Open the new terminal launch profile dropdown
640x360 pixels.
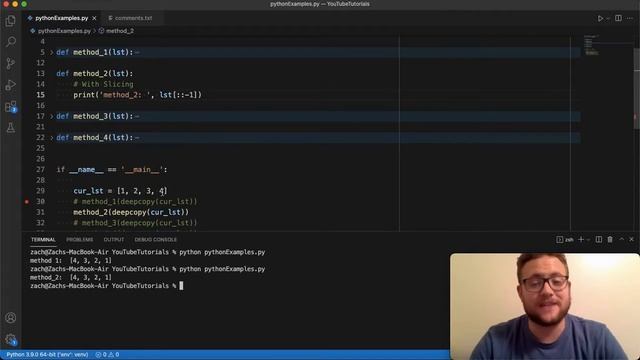pos(588,240)
